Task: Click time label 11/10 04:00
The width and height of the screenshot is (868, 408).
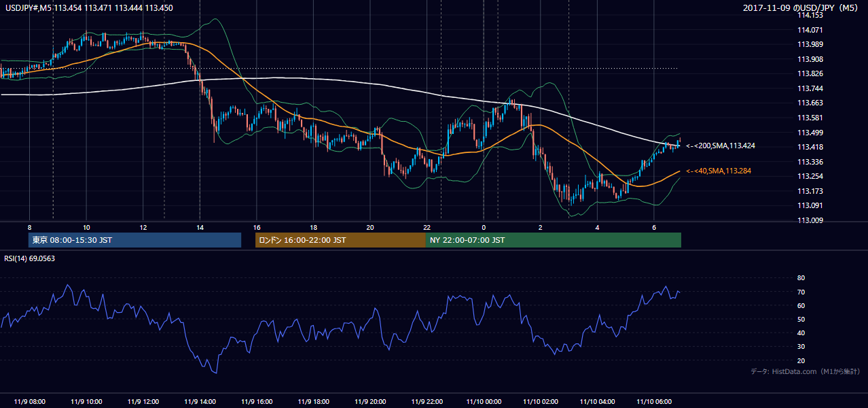Action: tap(597, 401)
